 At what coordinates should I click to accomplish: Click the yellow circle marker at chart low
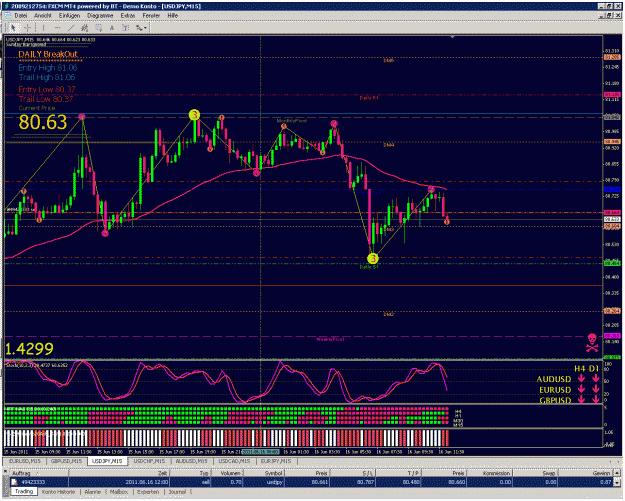[372, 259]
